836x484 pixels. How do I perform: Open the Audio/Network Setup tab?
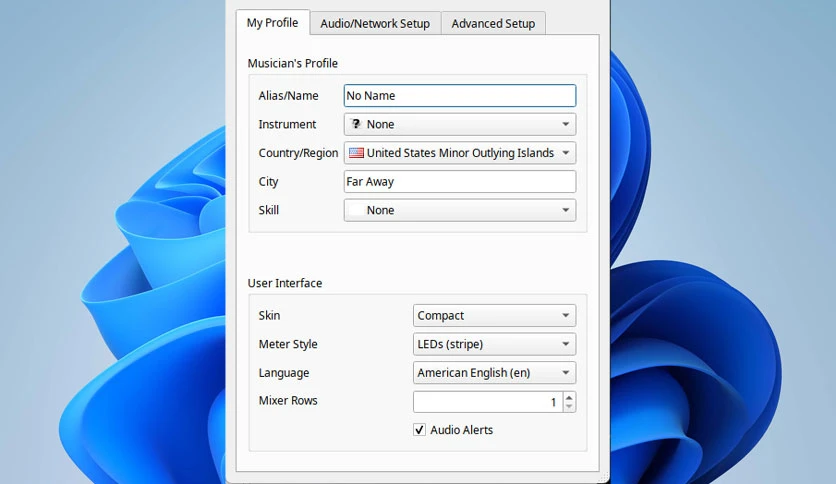375,23
